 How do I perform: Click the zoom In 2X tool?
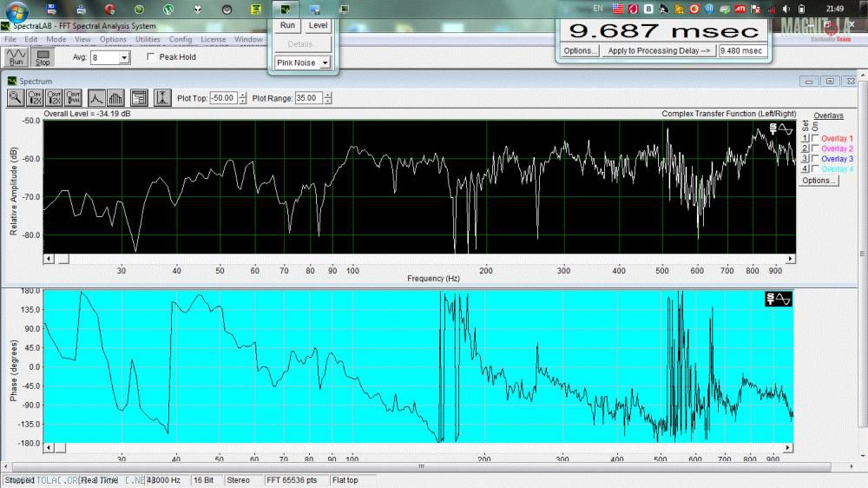click(35, 98)
